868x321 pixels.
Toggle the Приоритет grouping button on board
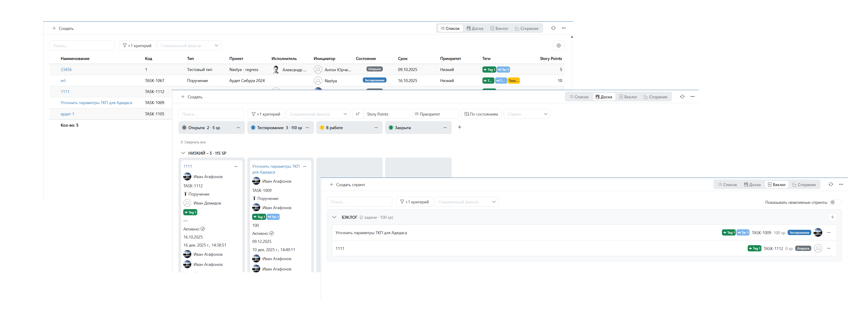tap(435, 114)
